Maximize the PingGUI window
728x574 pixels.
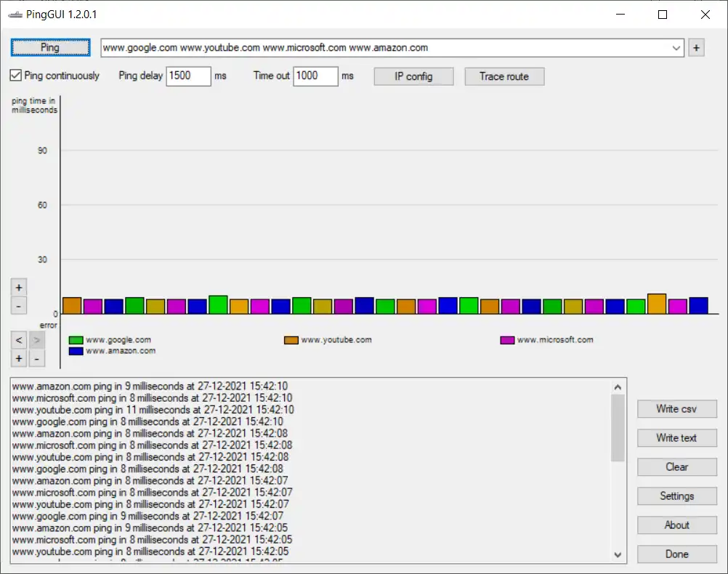click(x=663, y=15)
